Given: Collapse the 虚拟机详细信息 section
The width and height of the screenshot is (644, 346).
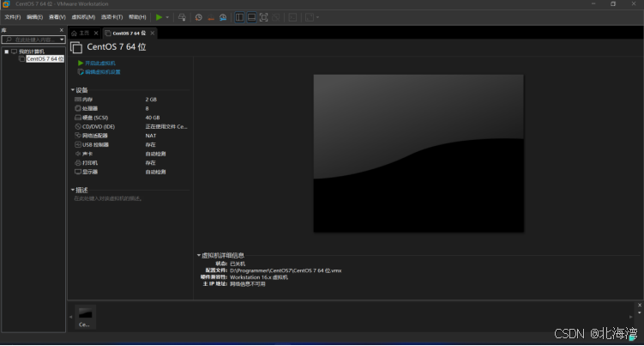Looking at the screenshot, I should (199, 256).
